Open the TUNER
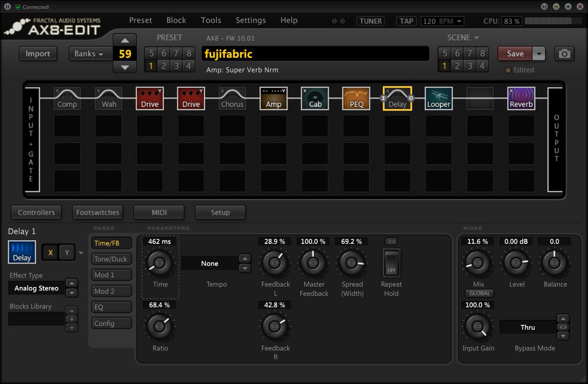 pos(371,21)
